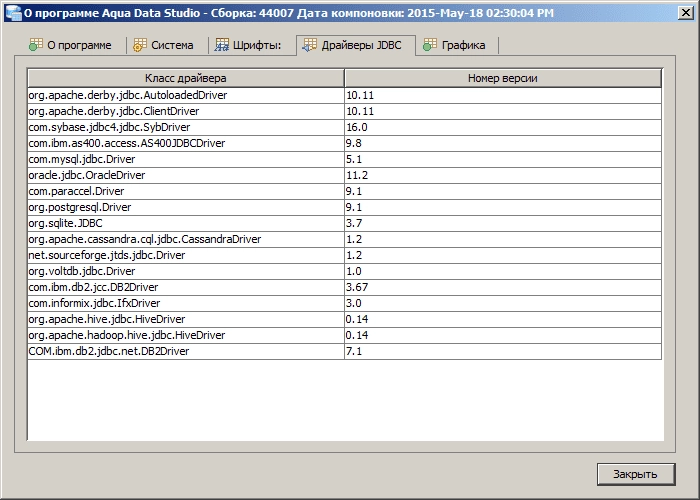The width and height of the screenshot is (700, 500).
Task: Click version cell 3.7 for sqlite JDBC
Action: pos(503,224)
